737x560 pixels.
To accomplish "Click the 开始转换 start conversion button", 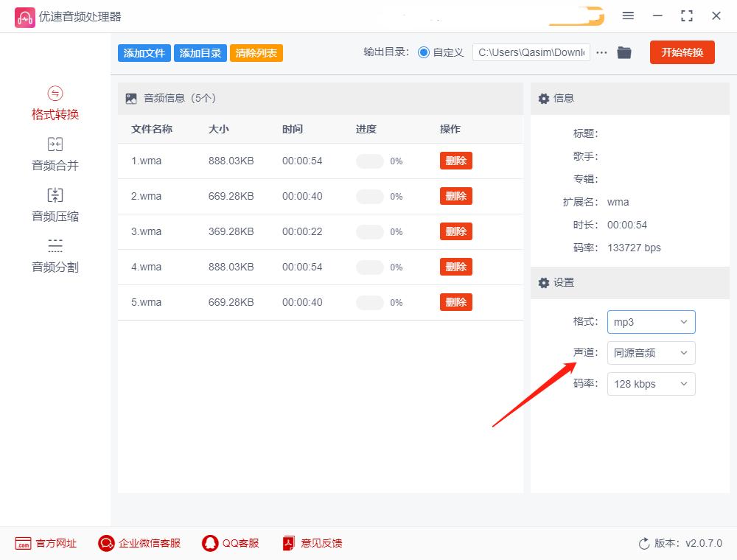I will [682, 52].
